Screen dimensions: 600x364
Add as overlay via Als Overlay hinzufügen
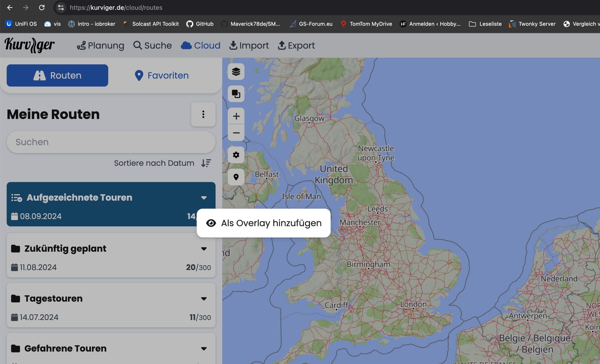click(263, 223)
